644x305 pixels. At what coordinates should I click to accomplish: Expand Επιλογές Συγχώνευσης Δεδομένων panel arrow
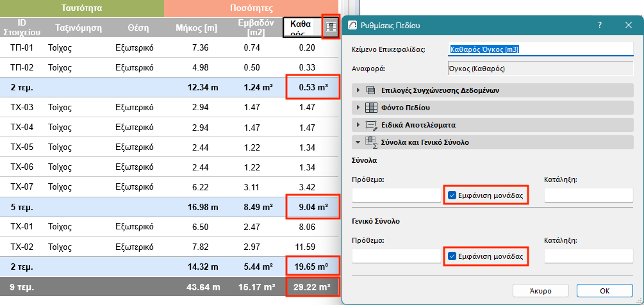(x=358, y=90)
